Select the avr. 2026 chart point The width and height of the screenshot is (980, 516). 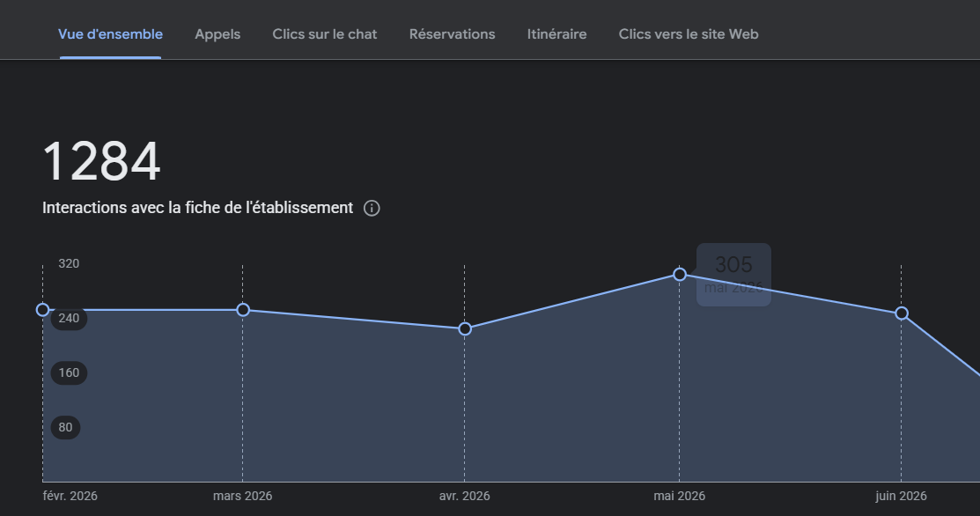[464, 328]
